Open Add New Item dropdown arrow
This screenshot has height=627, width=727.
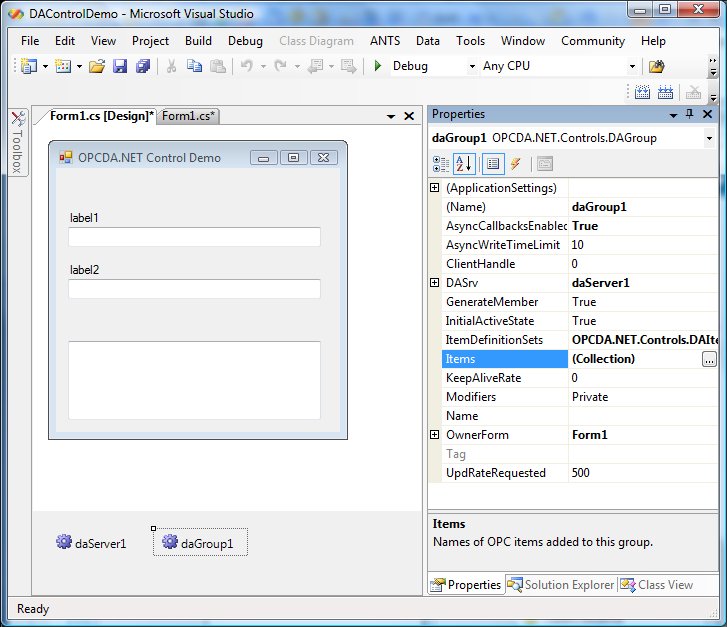79,67
